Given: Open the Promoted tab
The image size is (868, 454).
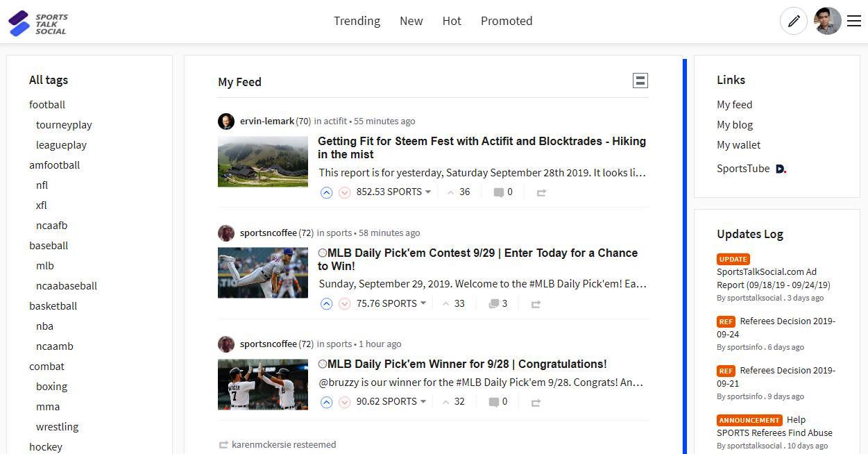Looking at the screenshot, I should coord(507,21).
